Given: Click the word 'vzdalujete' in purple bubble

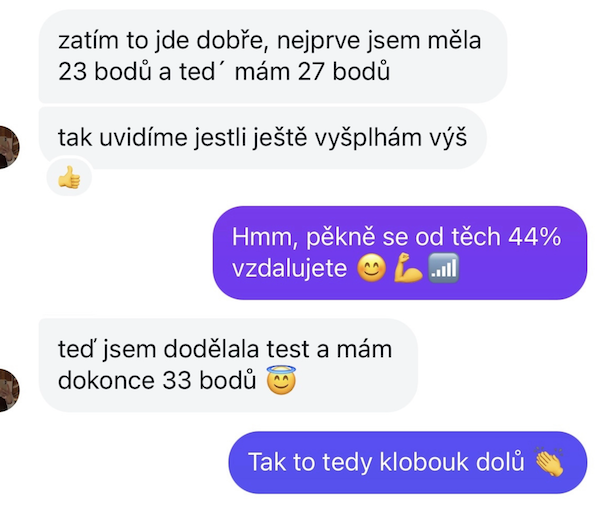Looking at the screenshot, I should coord(289,268).
